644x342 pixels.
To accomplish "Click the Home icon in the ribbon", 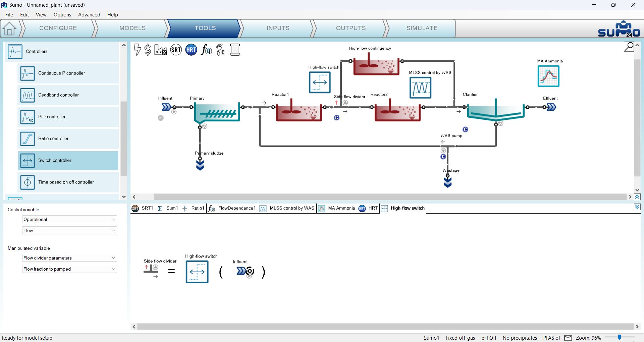I will (9, 28).
